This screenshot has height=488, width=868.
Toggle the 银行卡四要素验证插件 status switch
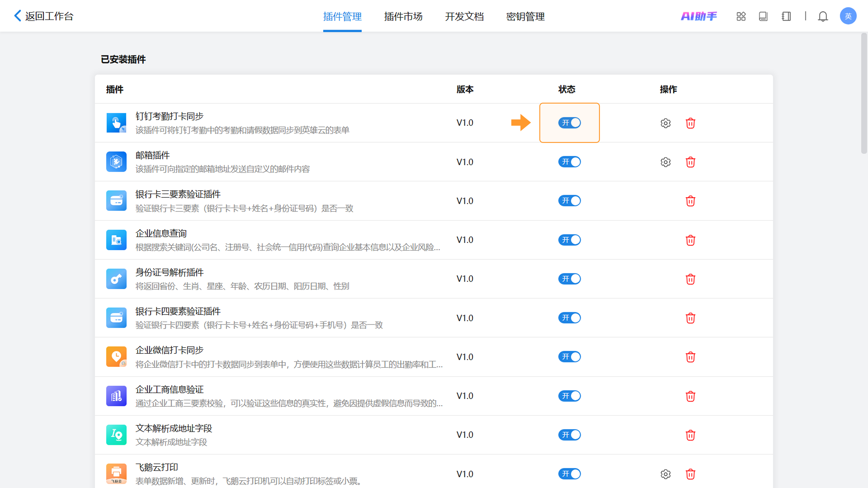[x=569, y=318]
